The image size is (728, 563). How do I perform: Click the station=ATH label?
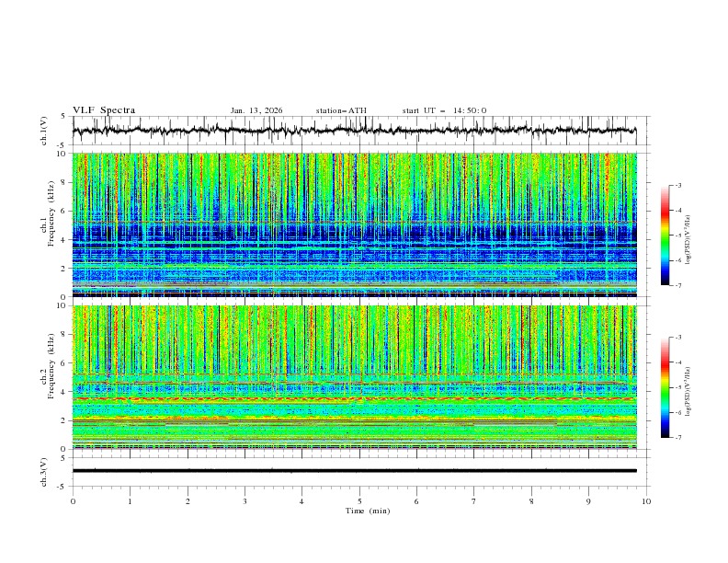341,110
